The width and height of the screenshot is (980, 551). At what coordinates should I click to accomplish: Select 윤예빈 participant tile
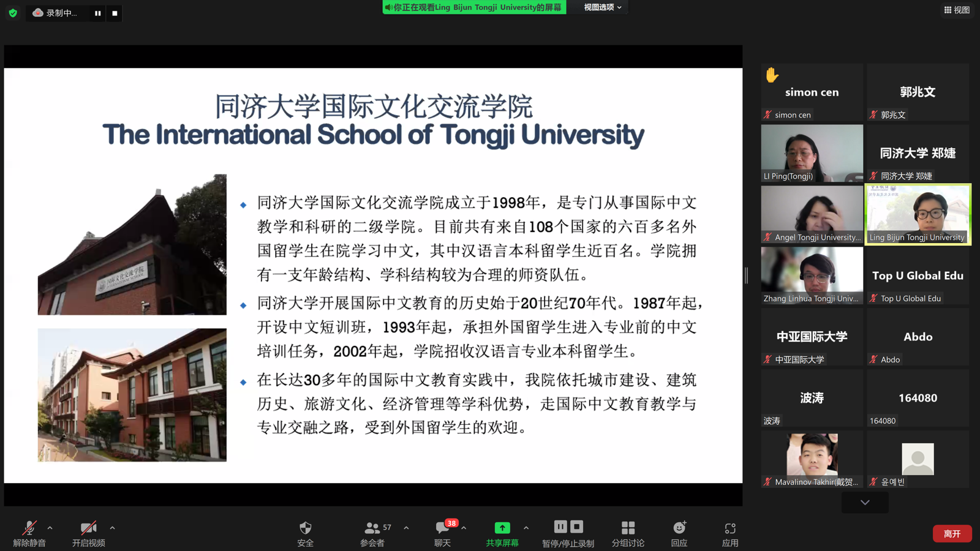point(918,459)
